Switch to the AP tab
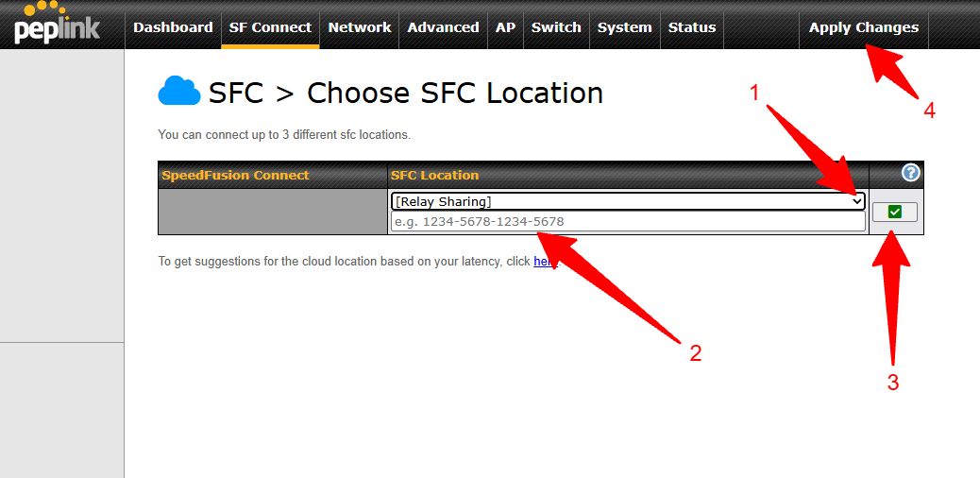 505,27
